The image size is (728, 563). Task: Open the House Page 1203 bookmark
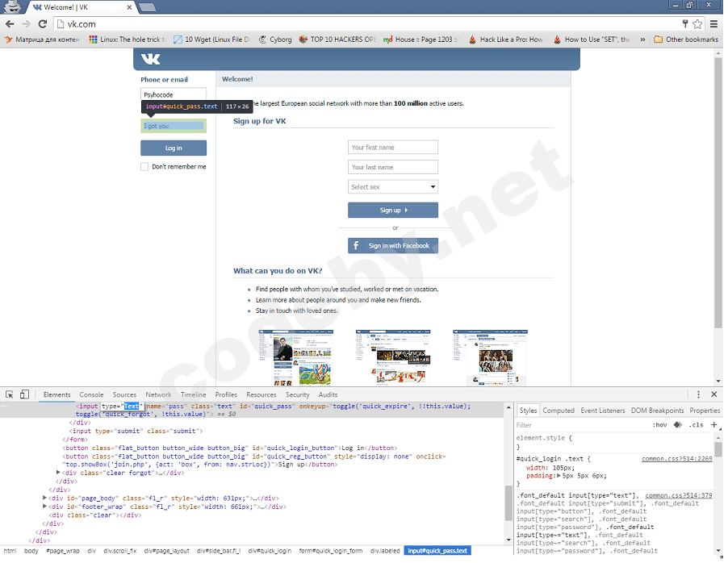pyautogui.click(x=421, y=40)
